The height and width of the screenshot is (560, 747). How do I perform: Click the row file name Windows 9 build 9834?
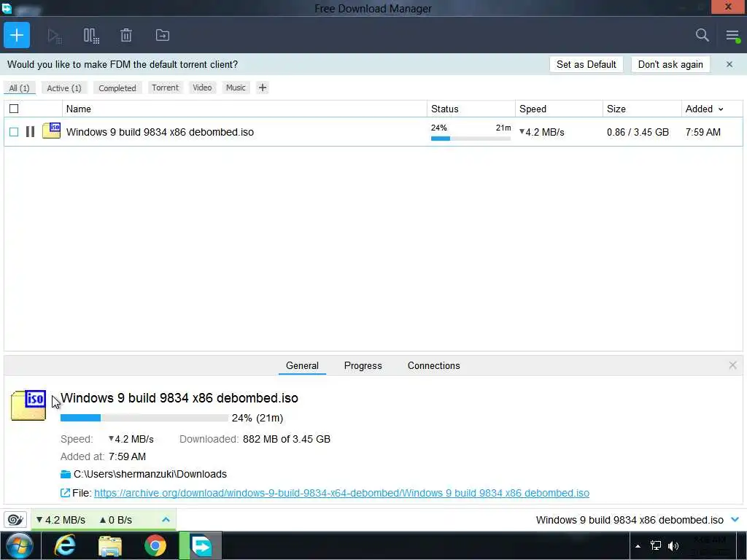[160, 132]
